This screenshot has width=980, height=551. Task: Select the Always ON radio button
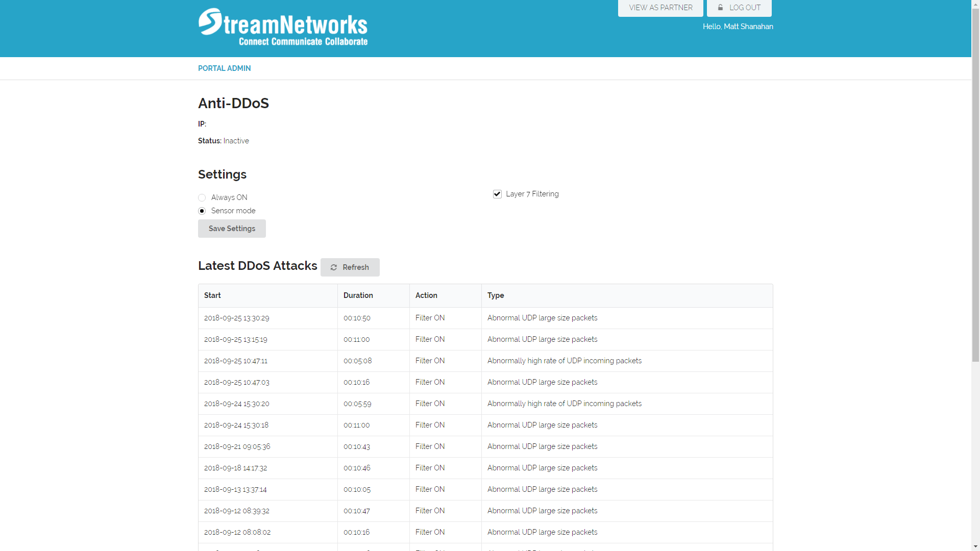[202, 197]
